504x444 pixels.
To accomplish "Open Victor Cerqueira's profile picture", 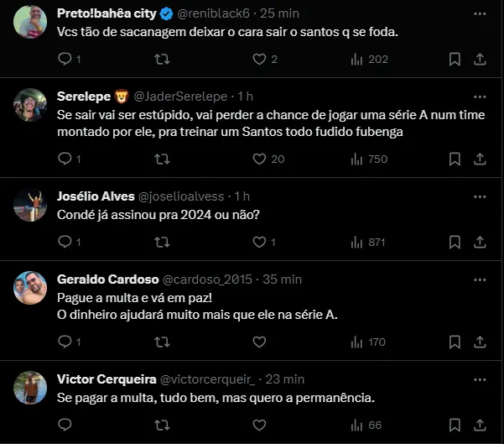I will (x=29, y=387).
